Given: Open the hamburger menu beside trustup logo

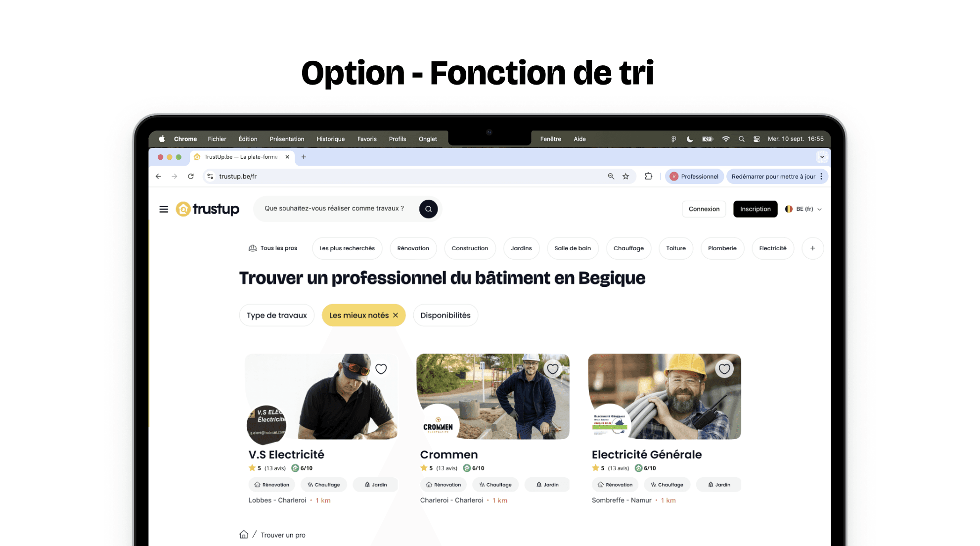Looking at the screenshot, I should pyautogui.click(x=164, y=209).
